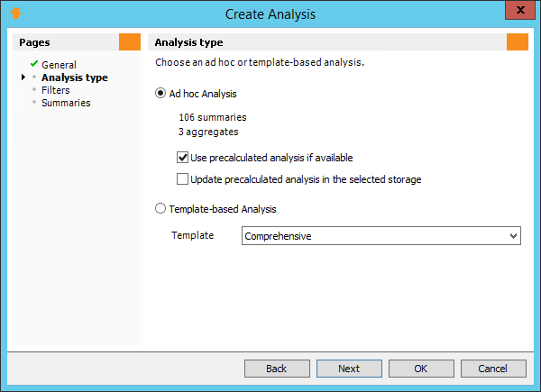Close the Create Analysis dialog
This screenshot has height=392, width=541.
pyautogui.click(x=520, y=10)
